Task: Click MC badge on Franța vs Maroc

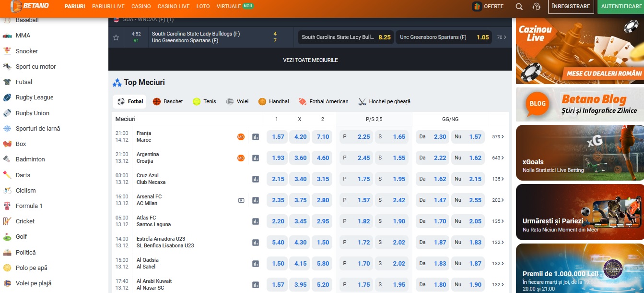Action: click(241, 137)
